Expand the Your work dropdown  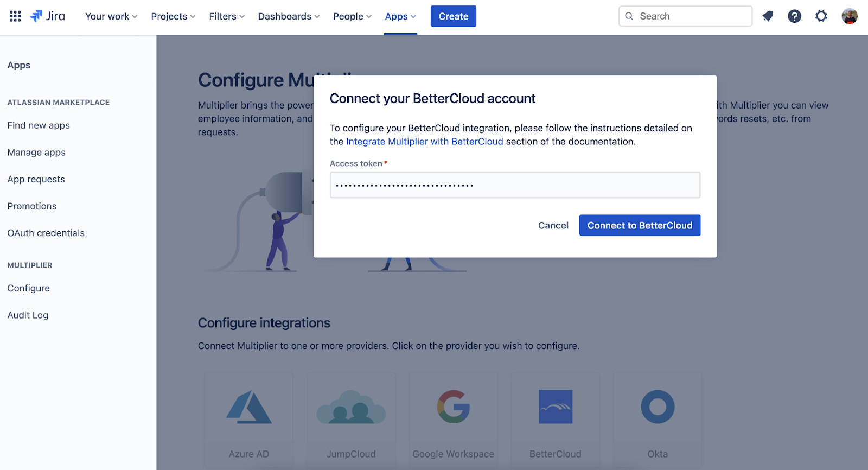(111, 16)
